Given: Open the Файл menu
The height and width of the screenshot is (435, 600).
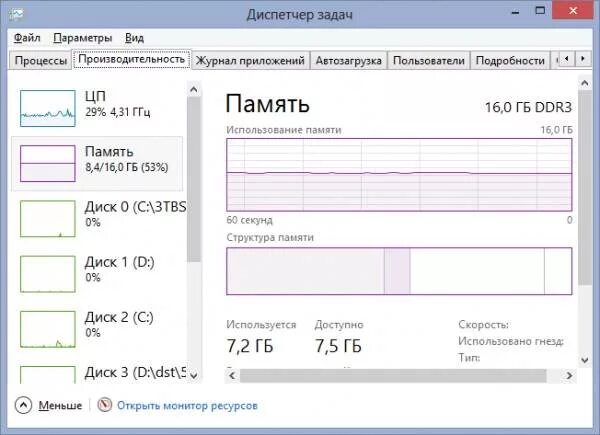Looking at the screenshot, I should click(27, 38).
